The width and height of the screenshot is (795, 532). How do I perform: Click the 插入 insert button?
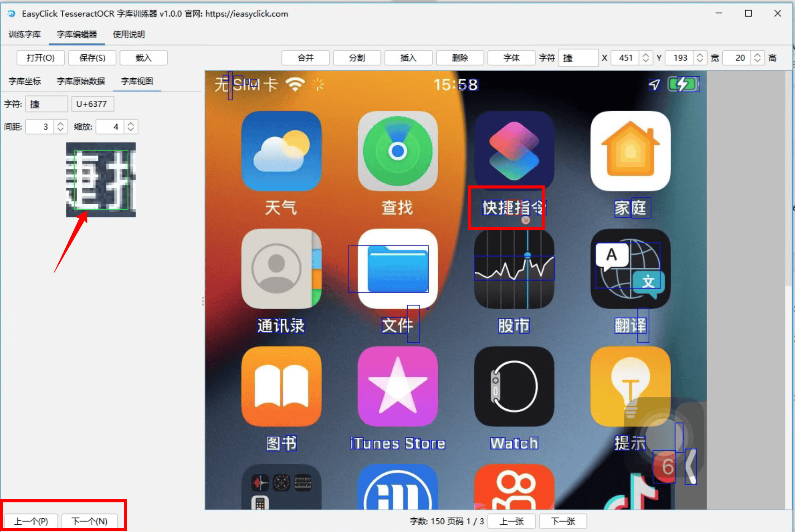[409, 58]
